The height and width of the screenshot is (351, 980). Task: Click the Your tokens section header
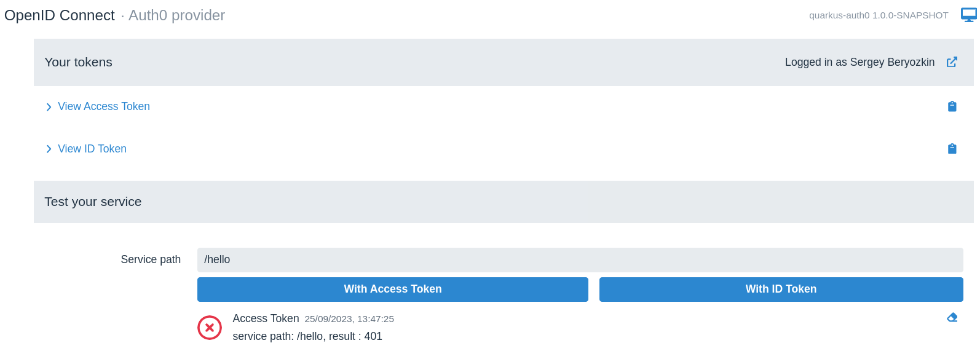click(79, 62)
